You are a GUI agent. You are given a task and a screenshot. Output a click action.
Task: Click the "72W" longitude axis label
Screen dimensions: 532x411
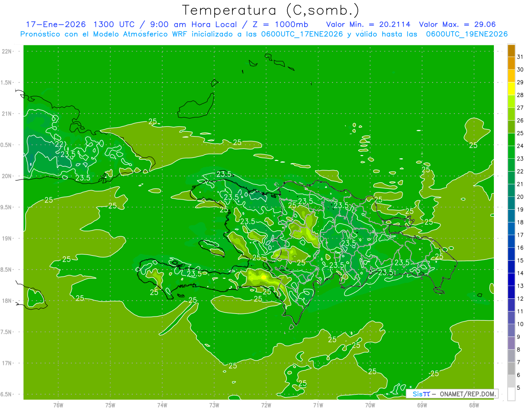[266, 405]
